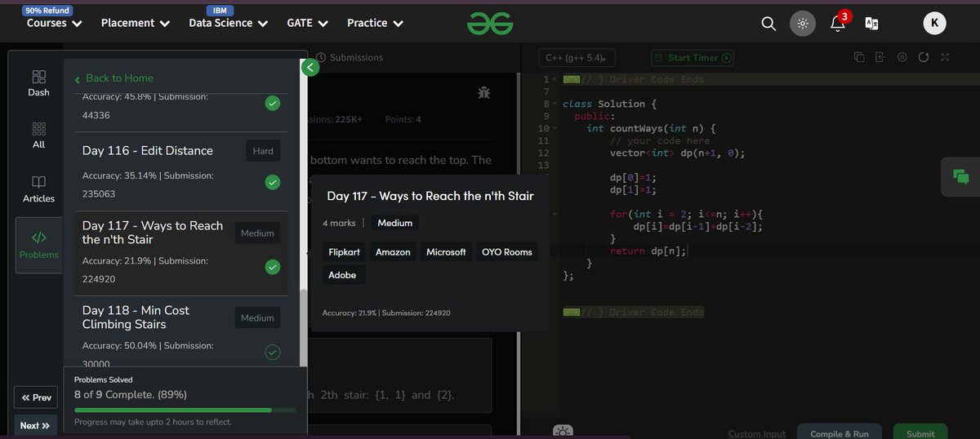Click the problems solved progress bar
Screen dimensions: 980x439
pyautogui.click(x=185, y=410)
